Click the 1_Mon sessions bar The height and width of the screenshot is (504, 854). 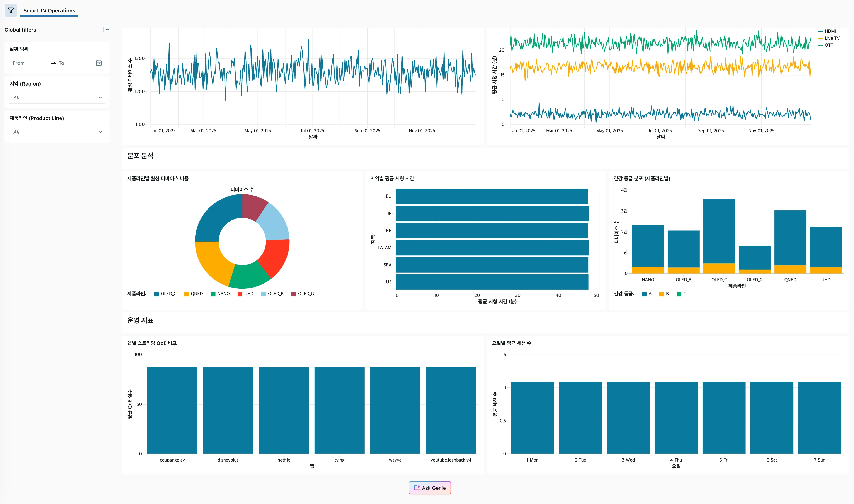click(532, 418)
